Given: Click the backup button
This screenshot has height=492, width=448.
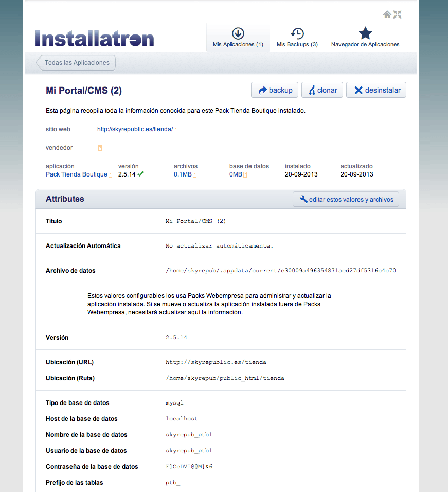Looking at the screenshot, I should pyautogui.click(x=275, y=90).
